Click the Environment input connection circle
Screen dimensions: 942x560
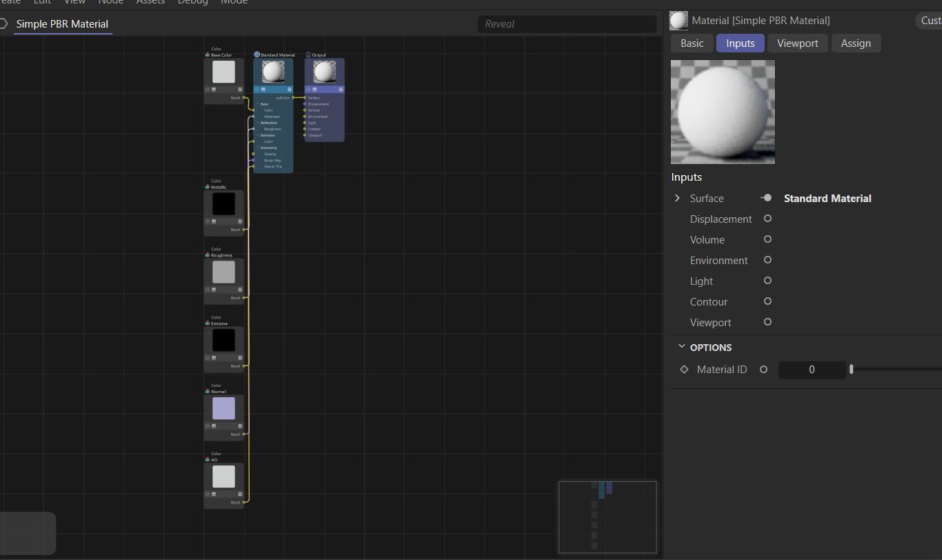click(767, 260)
